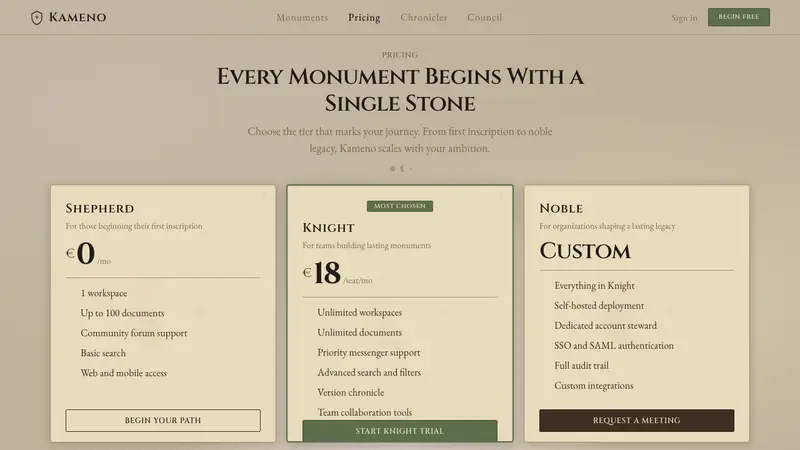Click 'For those beginning their first inscription'

(134, 226)
